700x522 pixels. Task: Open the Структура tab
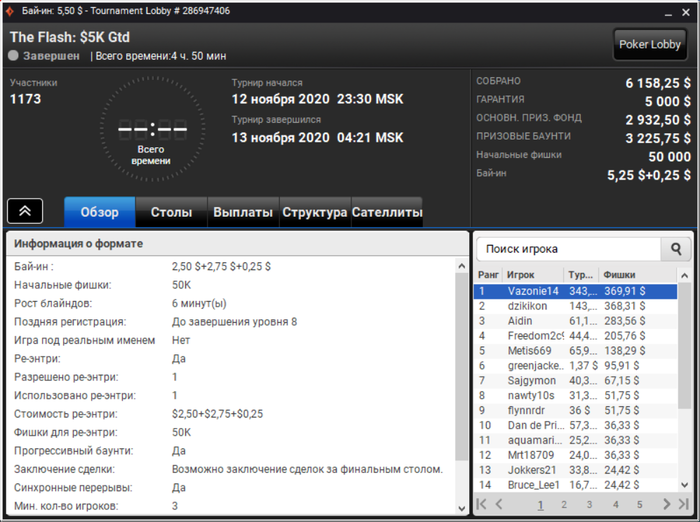[315, 212]
